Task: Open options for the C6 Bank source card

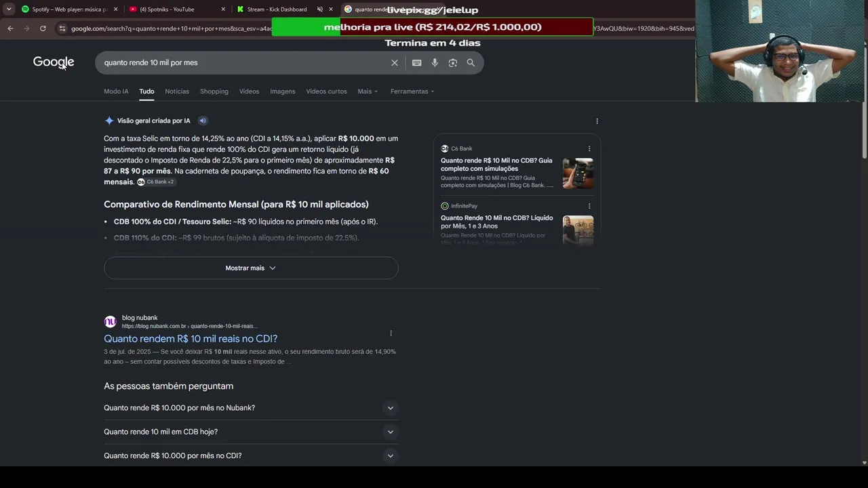Action: point(589,148)
